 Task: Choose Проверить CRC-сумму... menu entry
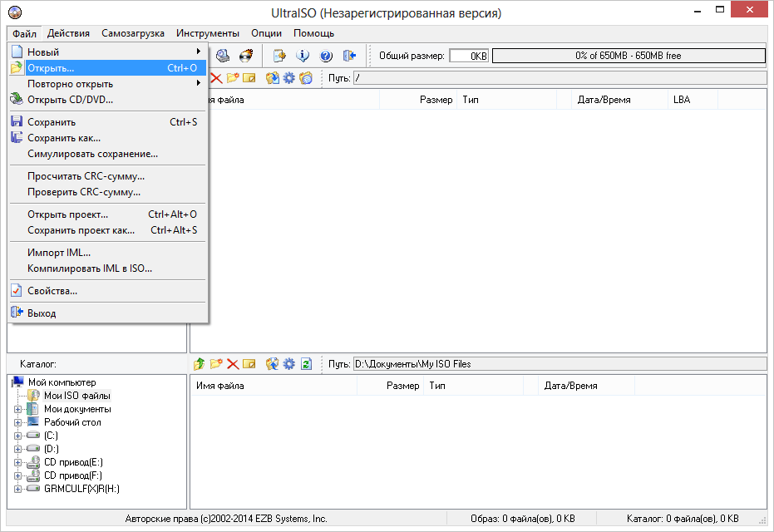coord(107,192)
